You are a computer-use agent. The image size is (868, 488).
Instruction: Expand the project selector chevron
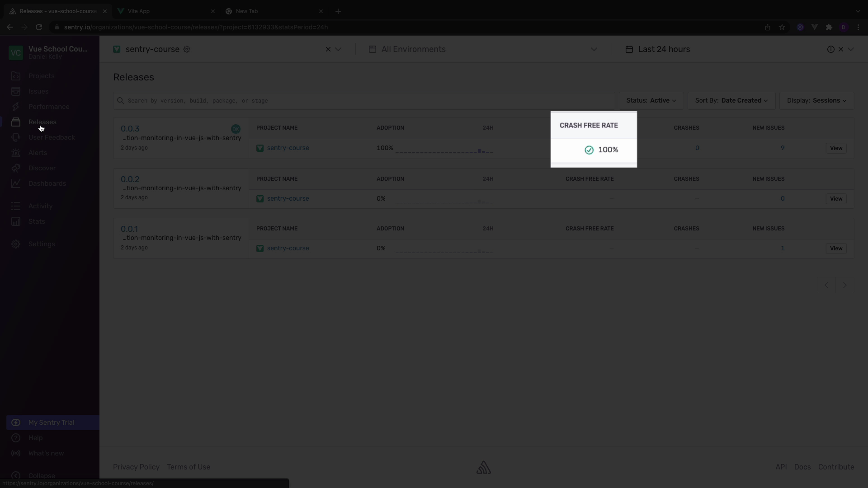tap(338, 49)
